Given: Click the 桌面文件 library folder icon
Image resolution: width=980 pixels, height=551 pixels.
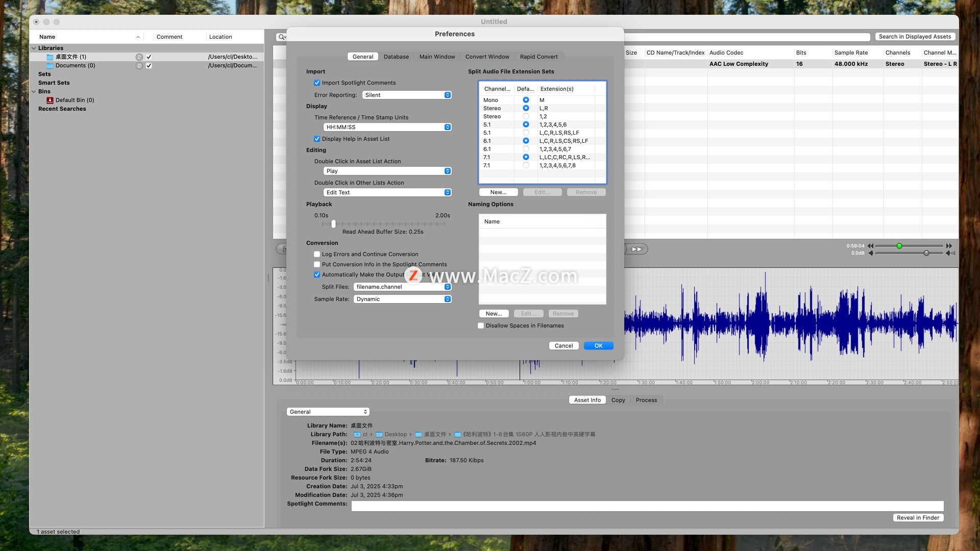Looking at the screenshot, I should [x=50, y=57].
